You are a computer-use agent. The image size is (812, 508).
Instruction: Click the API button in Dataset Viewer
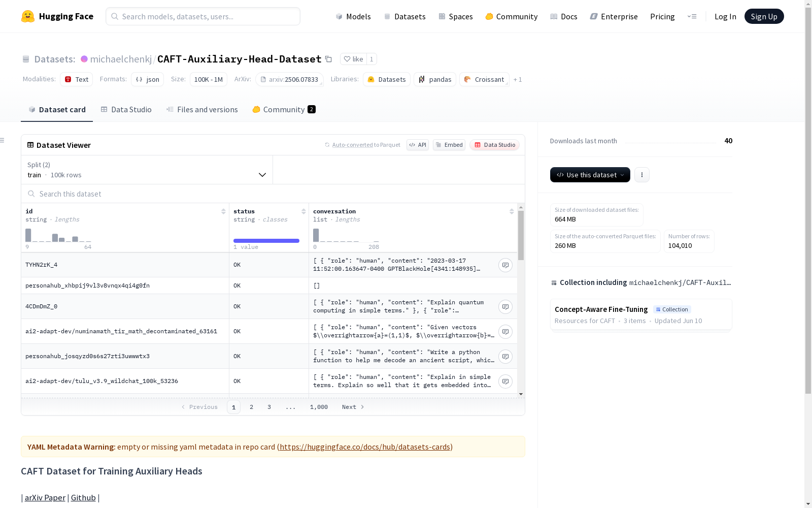[418, 145]
